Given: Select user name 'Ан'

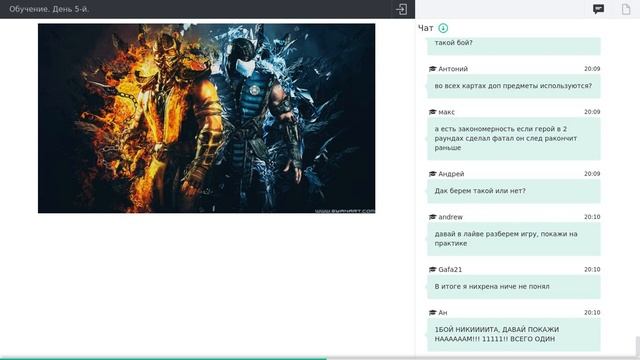Looking at the screenshot, I should (443, 313).
